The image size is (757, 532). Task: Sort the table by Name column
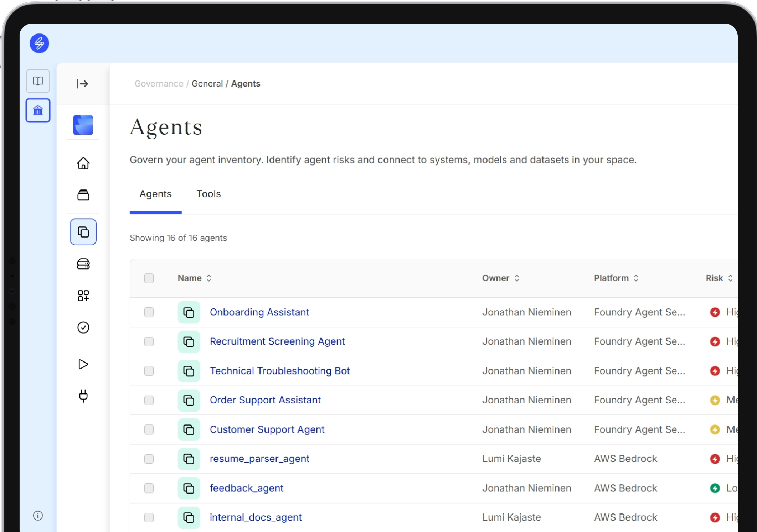[x=195, y=278]
